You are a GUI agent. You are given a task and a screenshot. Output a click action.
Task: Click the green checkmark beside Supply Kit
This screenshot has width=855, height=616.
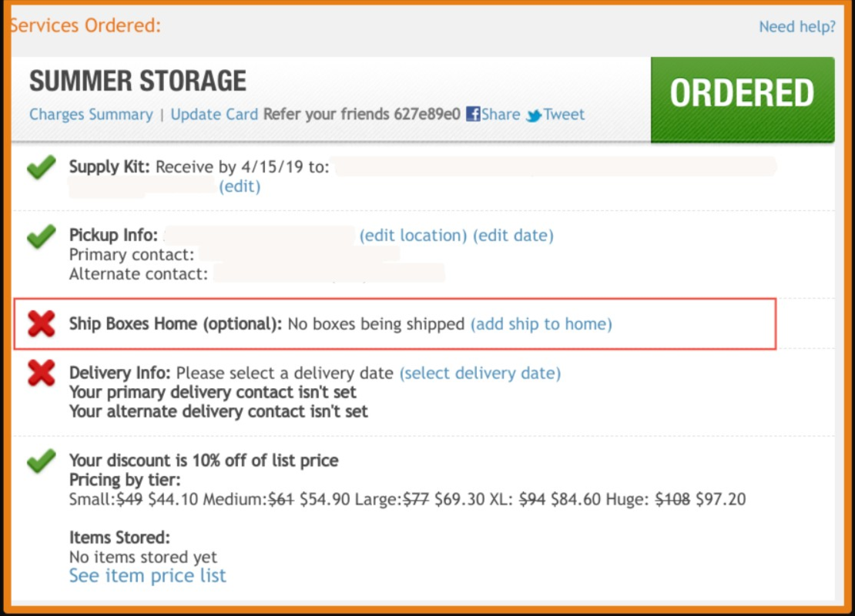pos(42,167)
